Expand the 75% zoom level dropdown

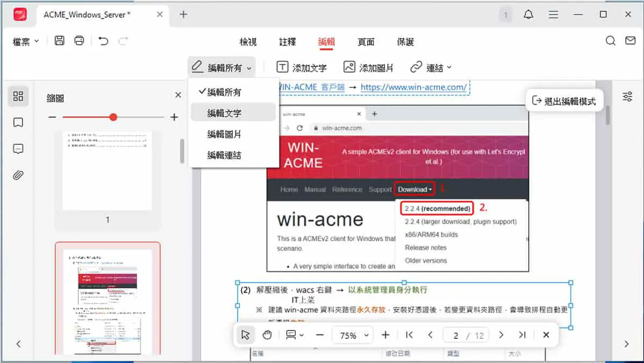point(353,335)
